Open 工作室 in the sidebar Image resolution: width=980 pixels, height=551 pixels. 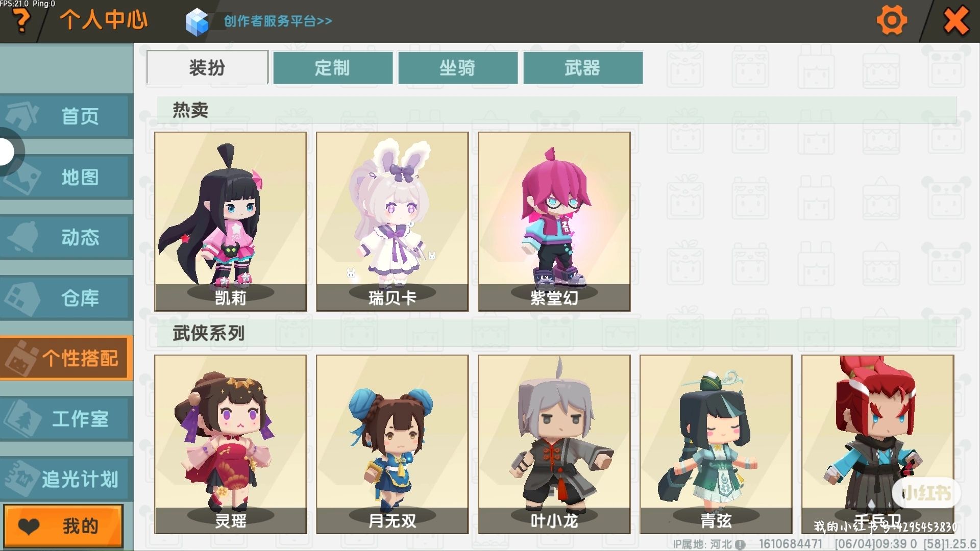point(65,419)
